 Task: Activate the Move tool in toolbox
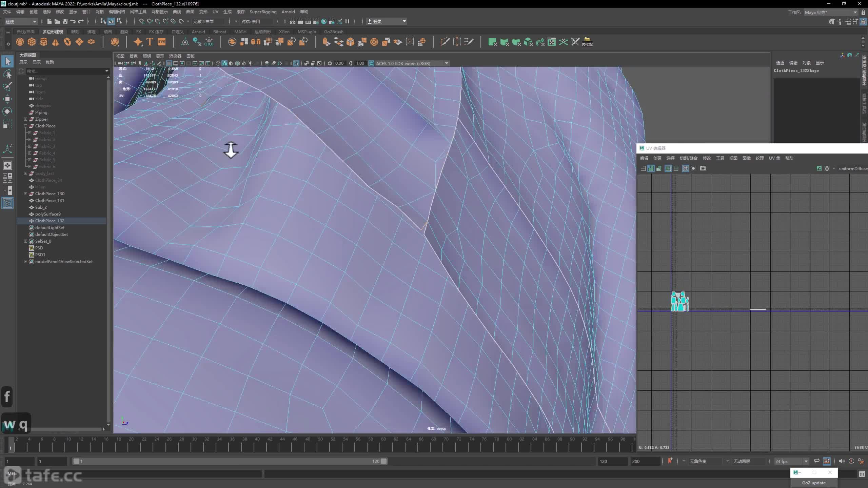(7, 99)
